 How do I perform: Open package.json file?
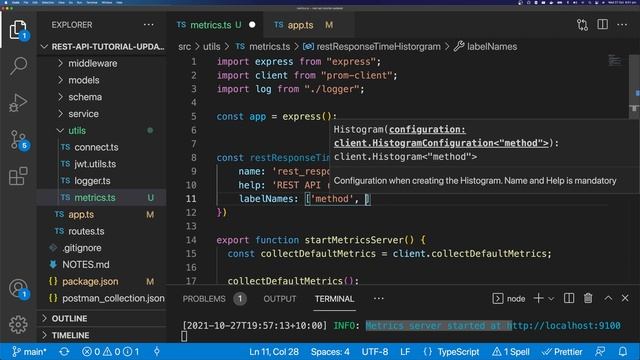(x=90, y=281)
